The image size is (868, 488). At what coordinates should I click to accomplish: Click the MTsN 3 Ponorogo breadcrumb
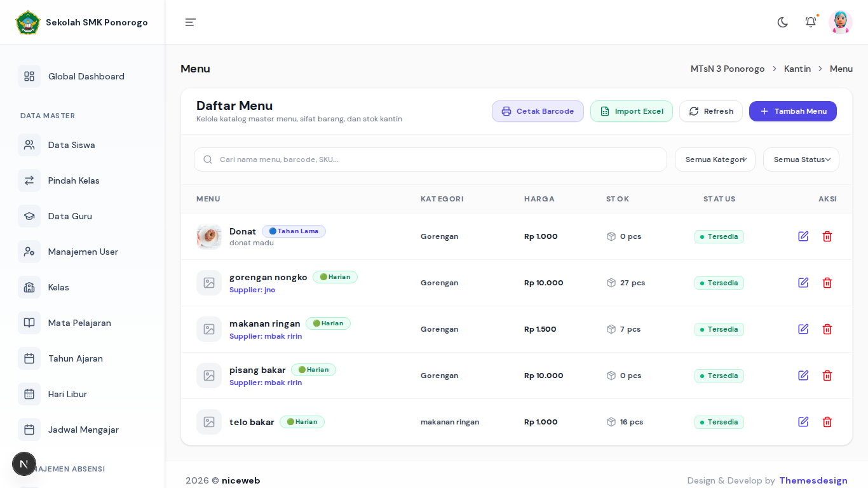click(x=728, y=69)
